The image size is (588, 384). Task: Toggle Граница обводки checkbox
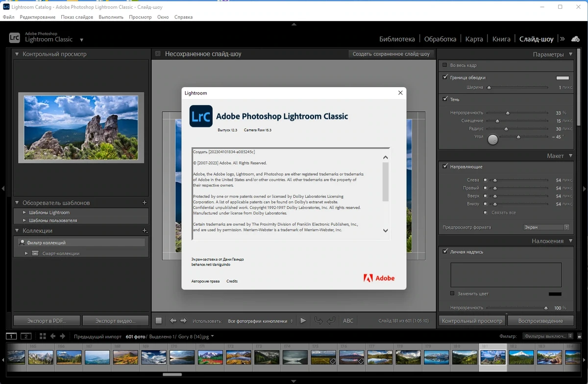pyautogui.click(x=445, y=77)
